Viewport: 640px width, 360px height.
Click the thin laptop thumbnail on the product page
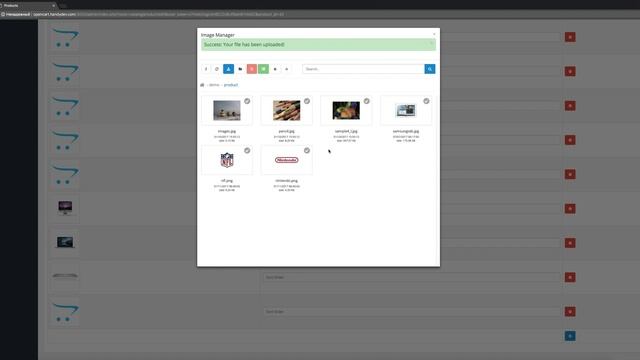coord(65,276)
